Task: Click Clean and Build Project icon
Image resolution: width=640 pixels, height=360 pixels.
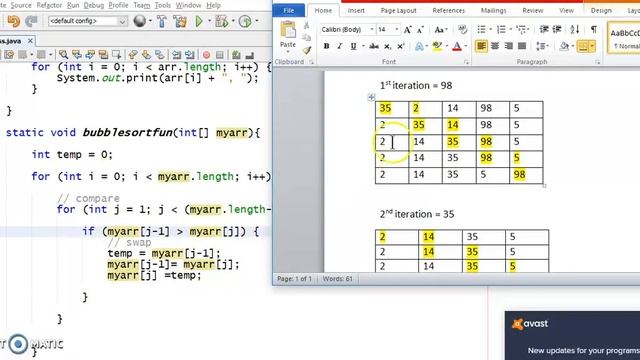Action: [x=180, y=21]
